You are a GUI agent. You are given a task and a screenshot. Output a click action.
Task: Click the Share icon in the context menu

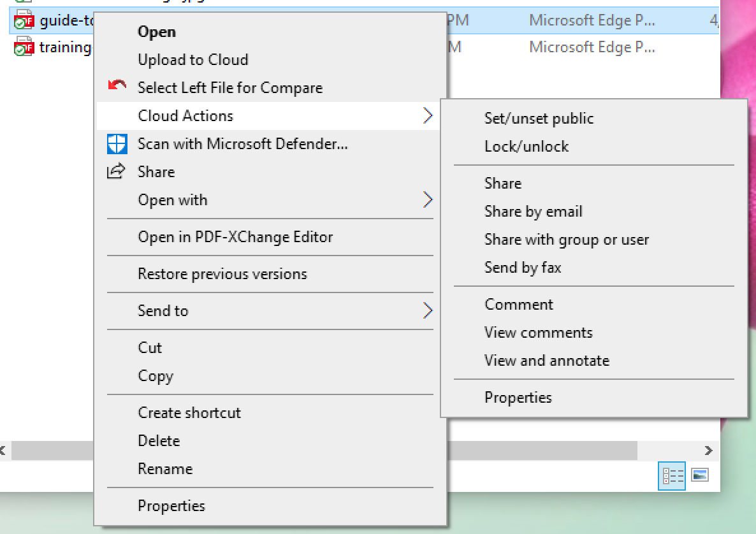pyautogui.click(x=117, y=171)
